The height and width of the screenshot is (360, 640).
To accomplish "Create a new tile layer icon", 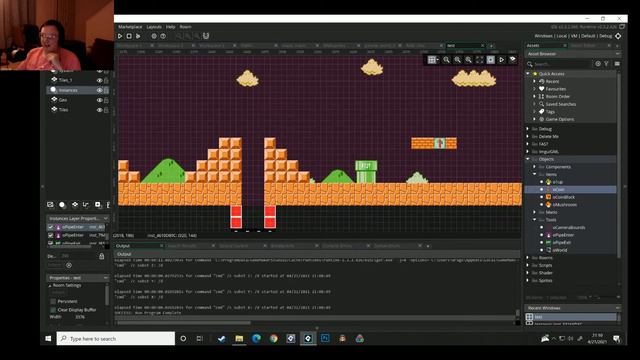I will [74, 204].
